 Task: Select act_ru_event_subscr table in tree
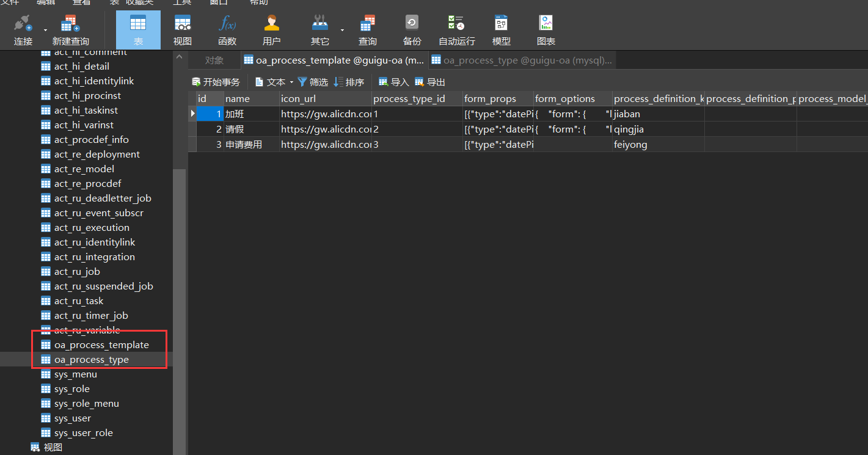pyautogui.click(x=98, y=213)
